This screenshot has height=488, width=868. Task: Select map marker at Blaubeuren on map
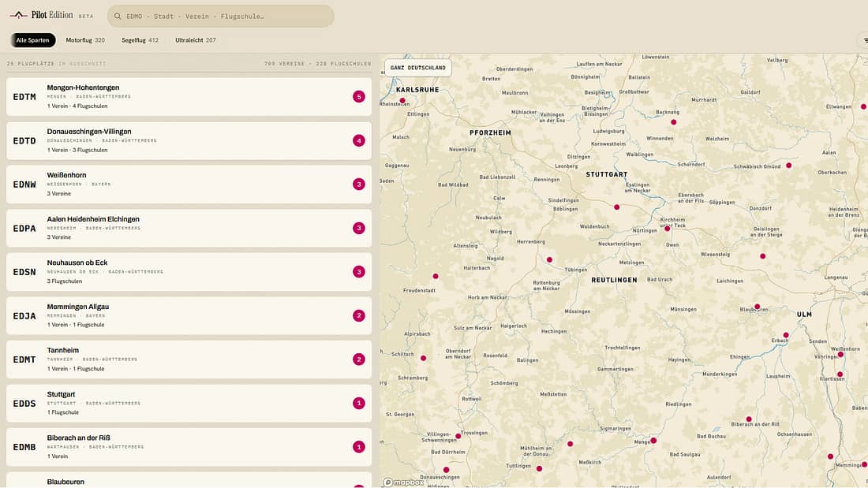pos(758,307)
